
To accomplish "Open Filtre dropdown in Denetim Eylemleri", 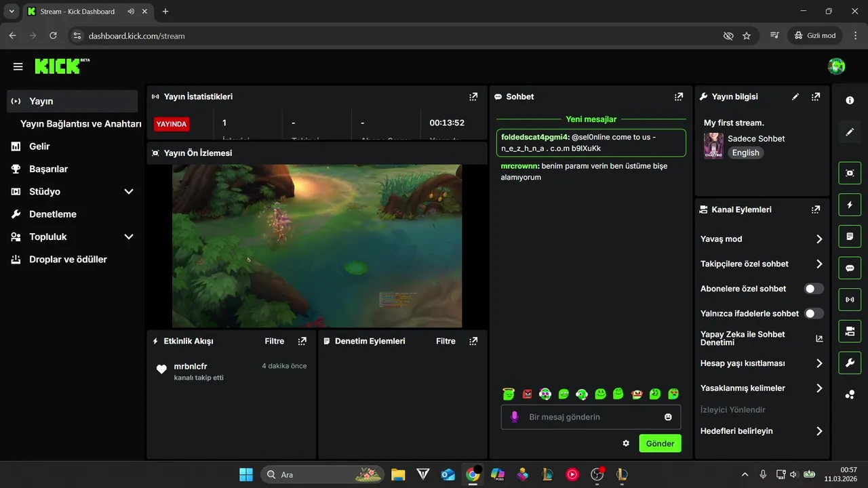I will point(446,341).
